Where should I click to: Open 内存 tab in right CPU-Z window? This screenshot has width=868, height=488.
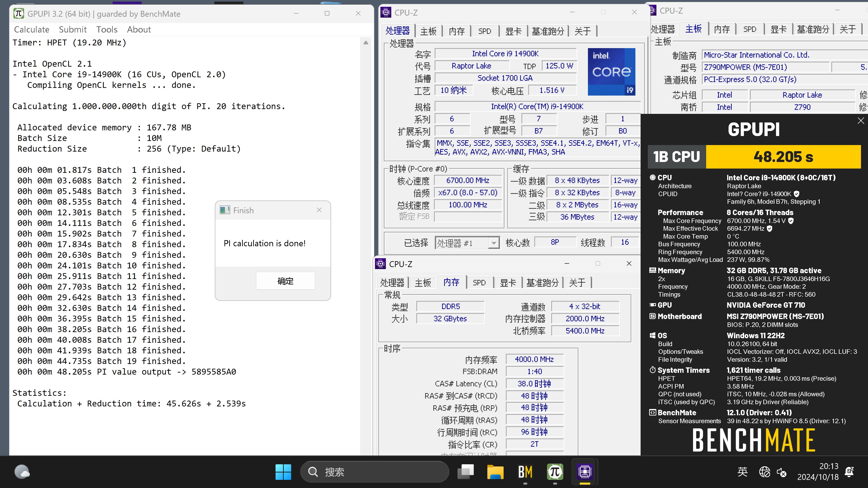pyautogui.click(x=722, y=29)
